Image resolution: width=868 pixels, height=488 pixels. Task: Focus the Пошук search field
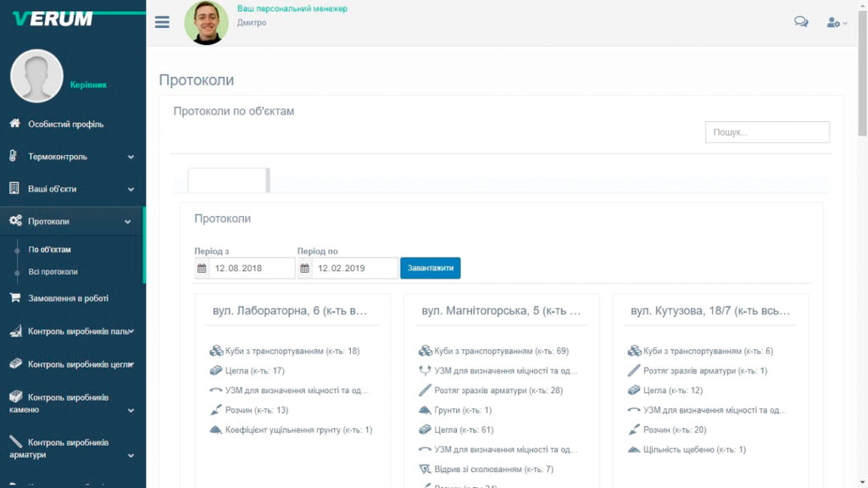click(x=767, y=132)
